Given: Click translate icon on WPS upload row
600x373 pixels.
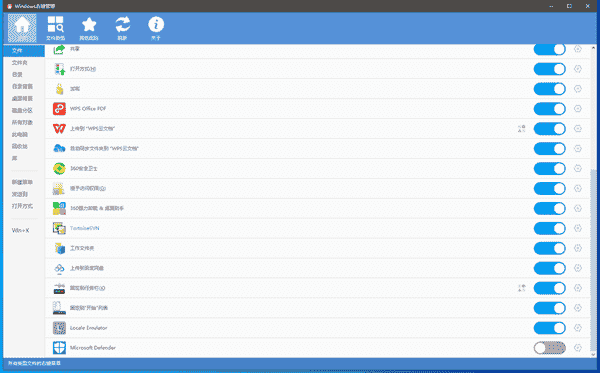Looking at the screenshot, I should coord(522,129).
